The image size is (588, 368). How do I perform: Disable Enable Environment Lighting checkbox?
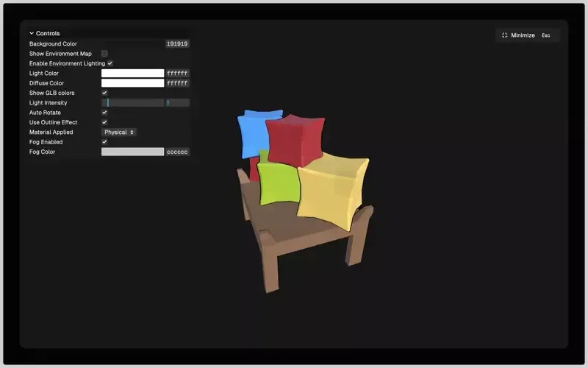click(110, 63)
